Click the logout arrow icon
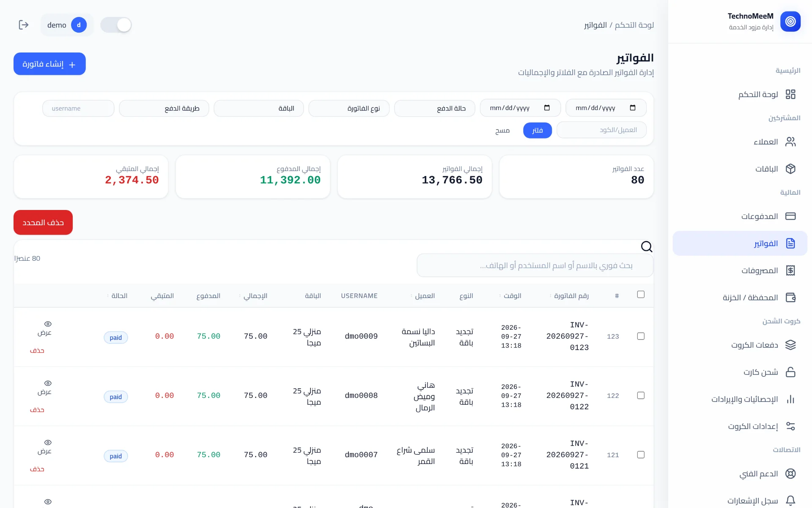The image size is (812, 508). coord(24,25)
